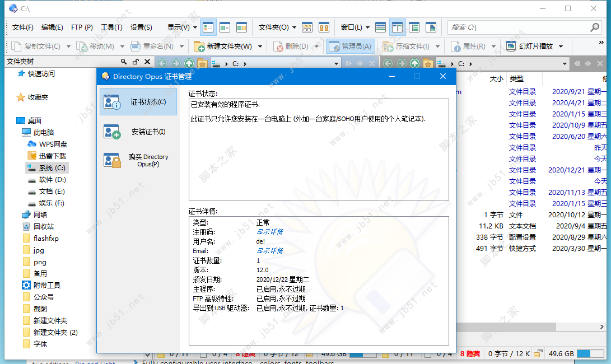Image resolution: width=611 pixels, height=364 pixels.
Task: Toggle the dual vertical layout button
Action: 398,27
